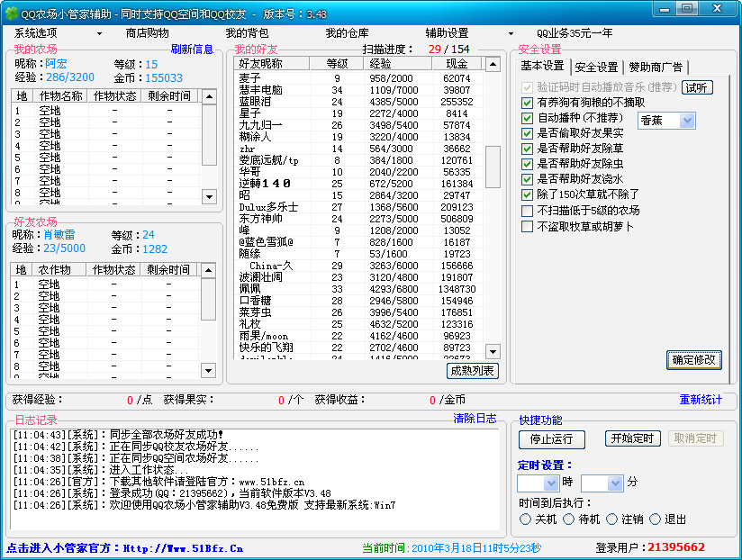Open the Http://Www.51Bfz.Cn official link
This screenshot has height=560, width=742.
click(x=183, y=548)
